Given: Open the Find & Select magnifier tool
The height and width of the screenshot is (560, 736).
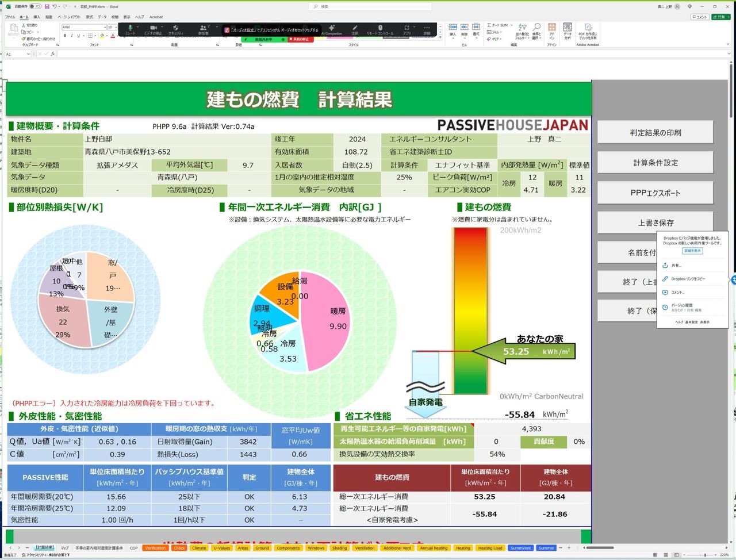Looking at the screenshot, I should pyautogui.click(x=536, y=30).
